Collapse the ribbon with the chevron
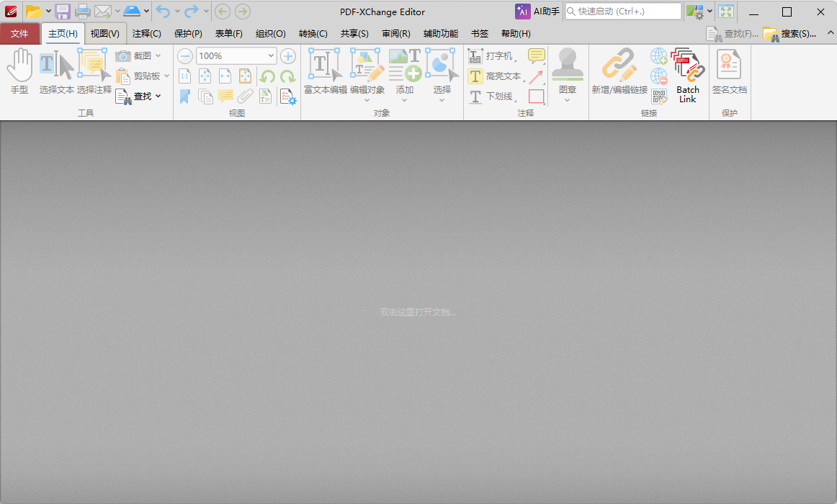837x504 pixels. (831, 33)
